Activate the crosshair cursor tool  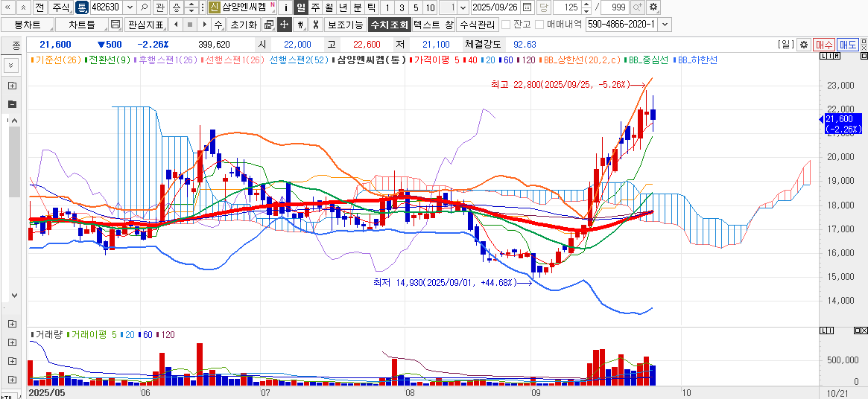point(284,25)
